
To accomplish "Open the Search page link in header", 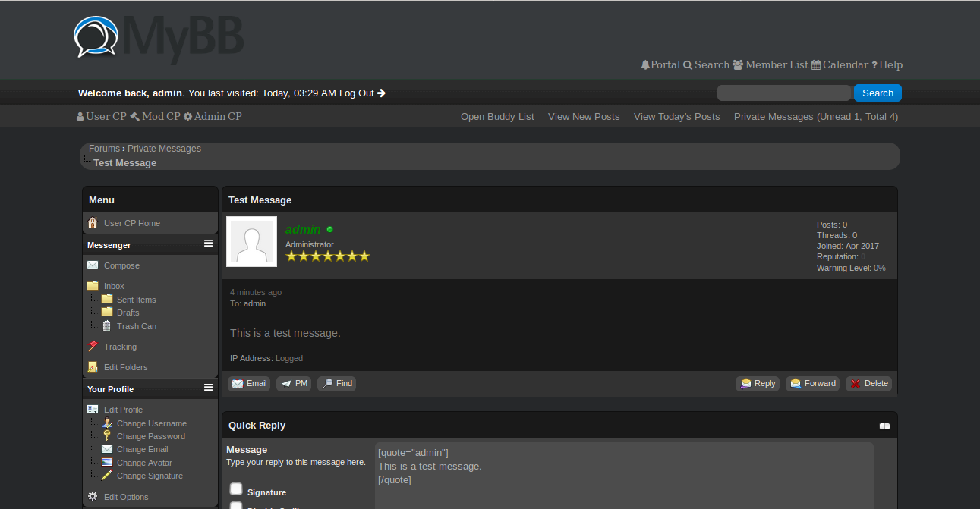I will (706, 65).
